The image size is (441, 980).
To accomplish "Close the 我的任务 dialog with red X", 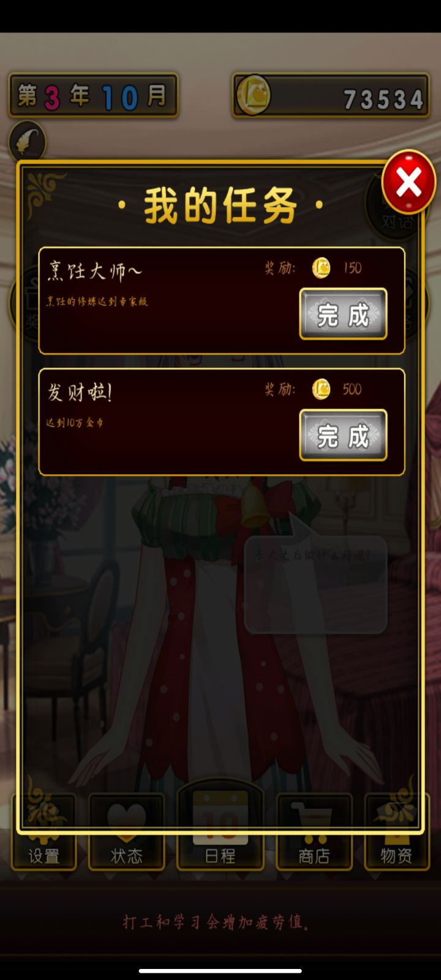I will (x=409, y=182).
